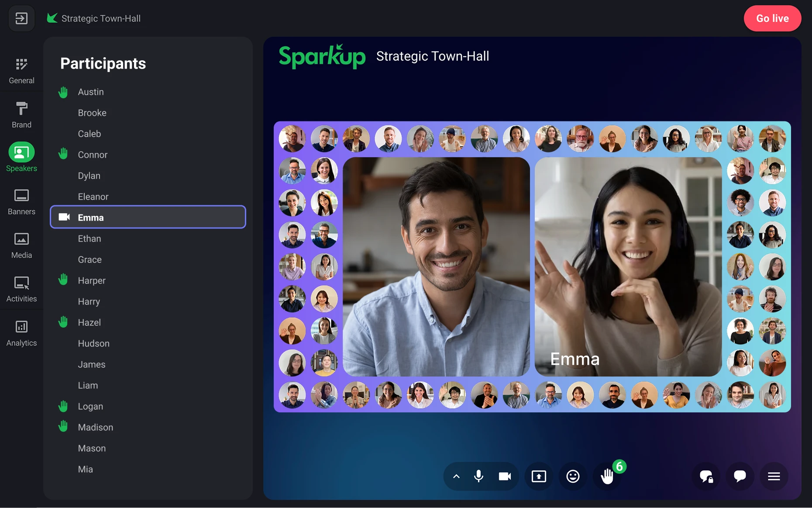Open the Analytics sidebar section
The width and height of the screenshot is (812, 508).
[21, 333]
